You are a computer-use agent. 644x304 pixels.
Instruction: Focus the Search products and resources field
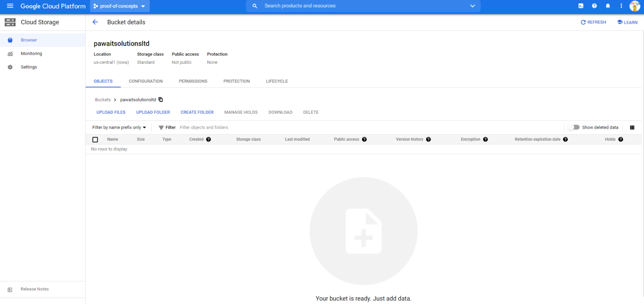click(363, 6)
